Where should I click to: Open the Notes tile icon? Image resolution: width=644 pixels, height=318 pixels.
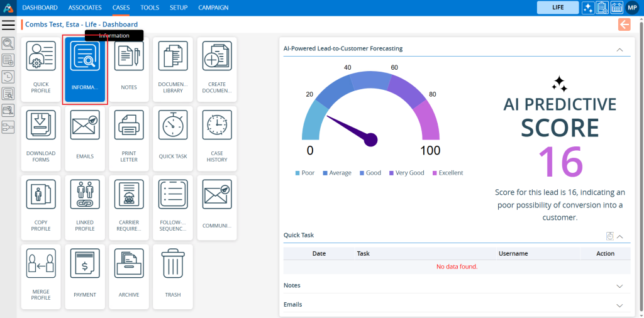click(129, 57)
